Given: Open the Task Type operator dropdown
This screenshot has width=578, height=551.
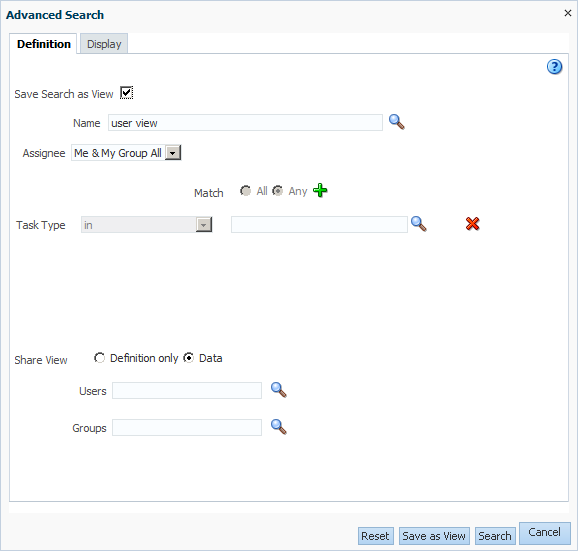Looking at the screenshot, I should tap(203, 224).
